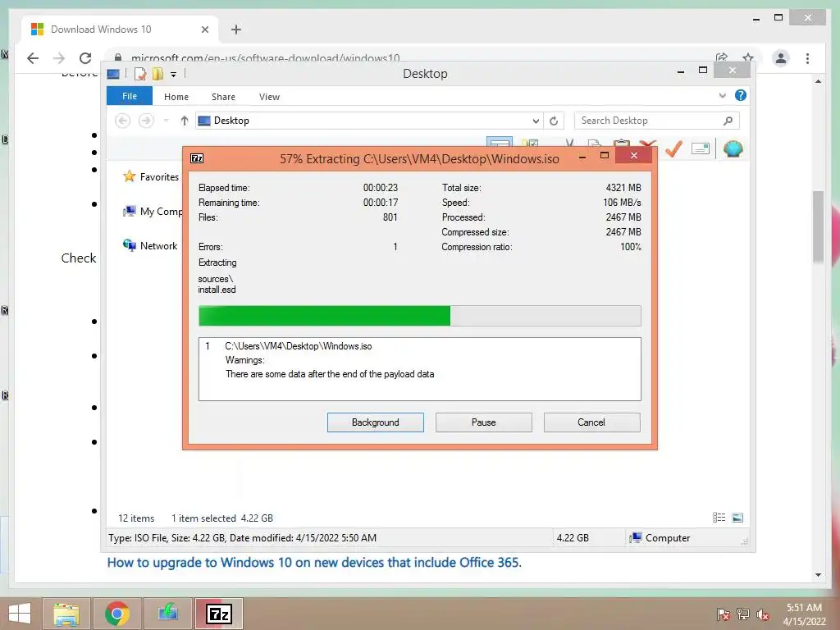Click the New folder quick access icon
Screen dimensions: 840x630
pos(157,74)
